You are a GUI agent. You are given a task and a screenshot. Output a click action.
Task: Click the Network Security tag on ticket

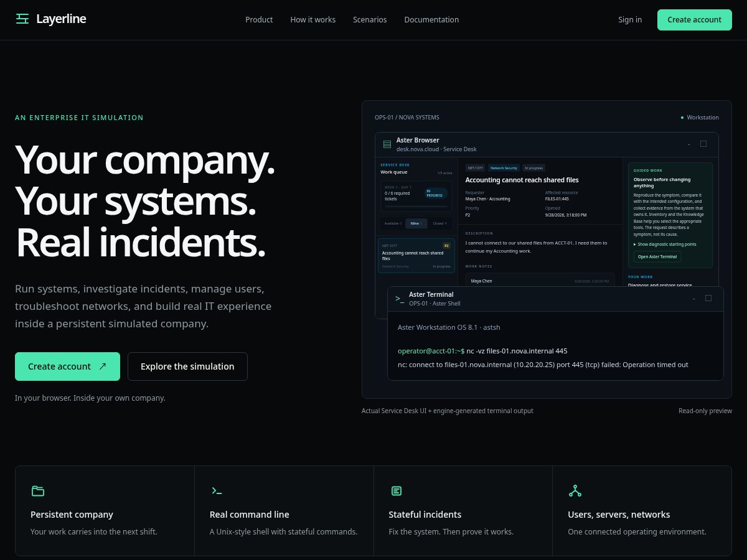(504, 168)
